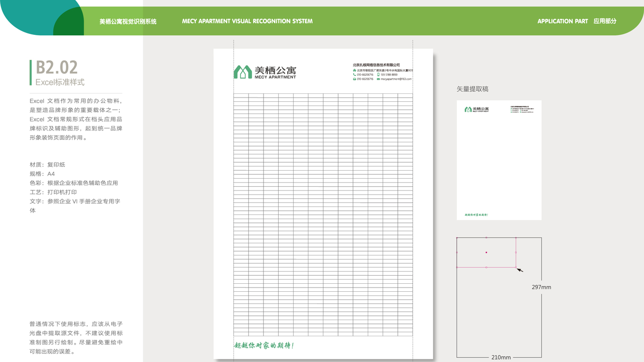Click the small slogan on the vector preview page
Screen dimensions: 644x362
[476, 215]
